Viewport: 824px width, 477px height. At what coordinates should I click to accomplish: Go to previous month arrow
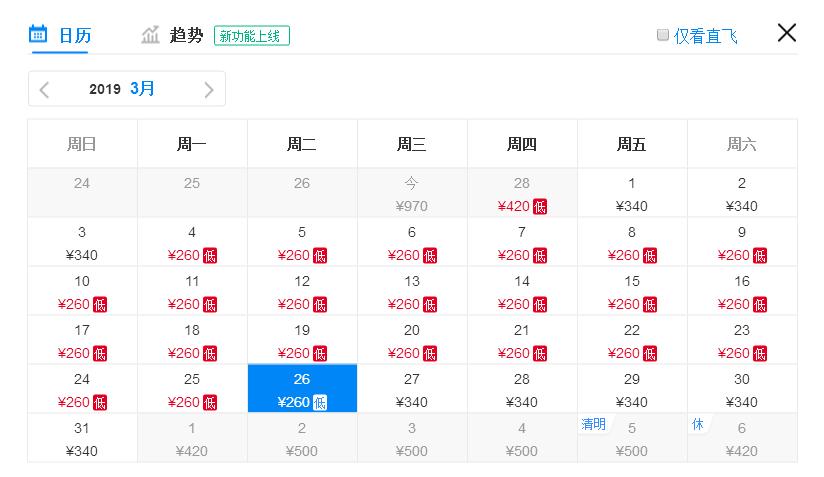[44, 89]
